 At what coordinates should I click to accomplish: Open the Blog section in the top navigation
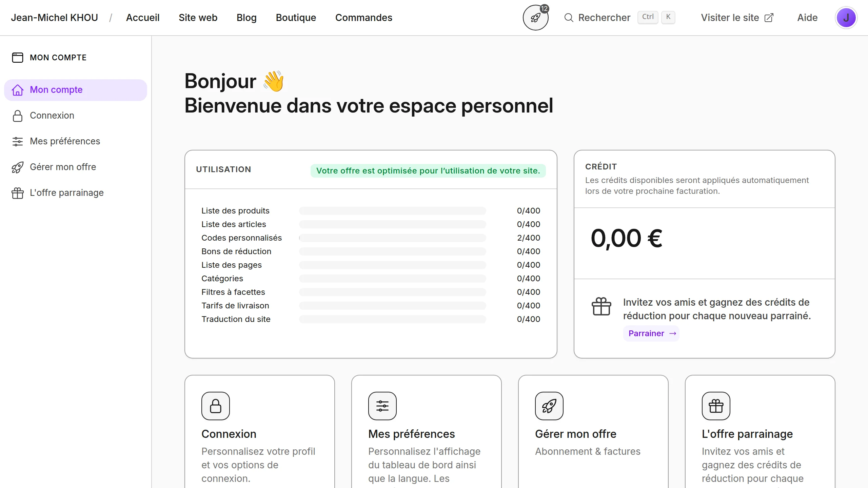point(246,18)
